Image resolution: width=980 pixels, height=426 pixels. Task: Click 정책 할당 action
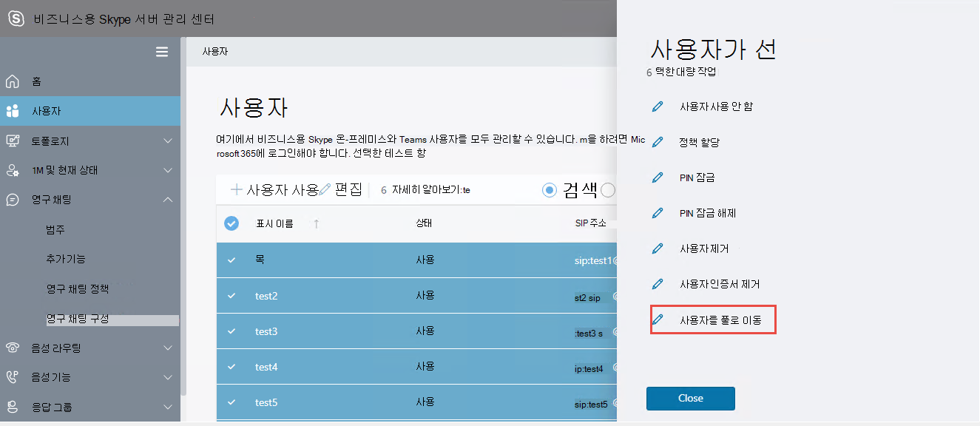700,142
